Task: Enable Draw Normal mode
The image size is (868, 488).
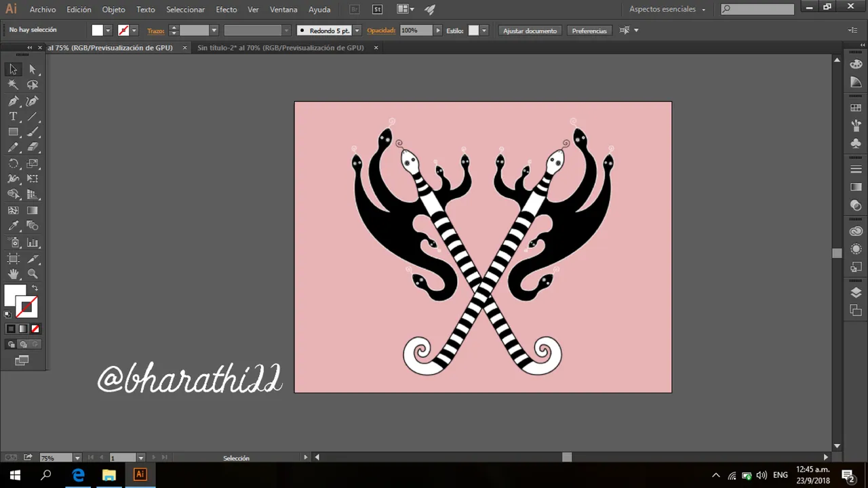Action: point(11,344)
